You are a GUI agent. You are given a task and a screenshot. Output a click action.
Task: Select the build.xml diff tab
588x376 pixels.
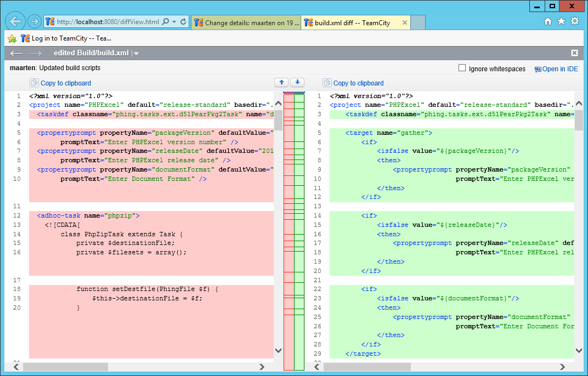(352, 23)
